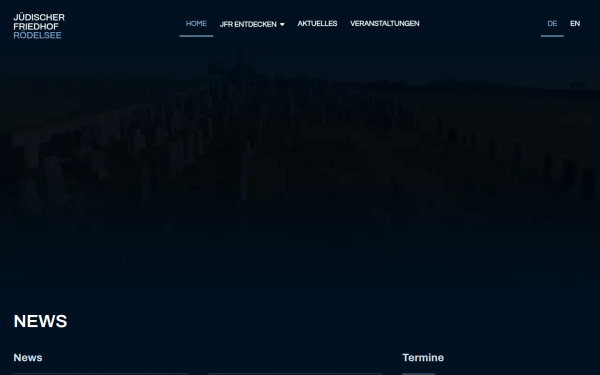Open the VERANSTALTUNGEN page
The height and width of the screenshot is (375, 600).
(x=385, y=24)
